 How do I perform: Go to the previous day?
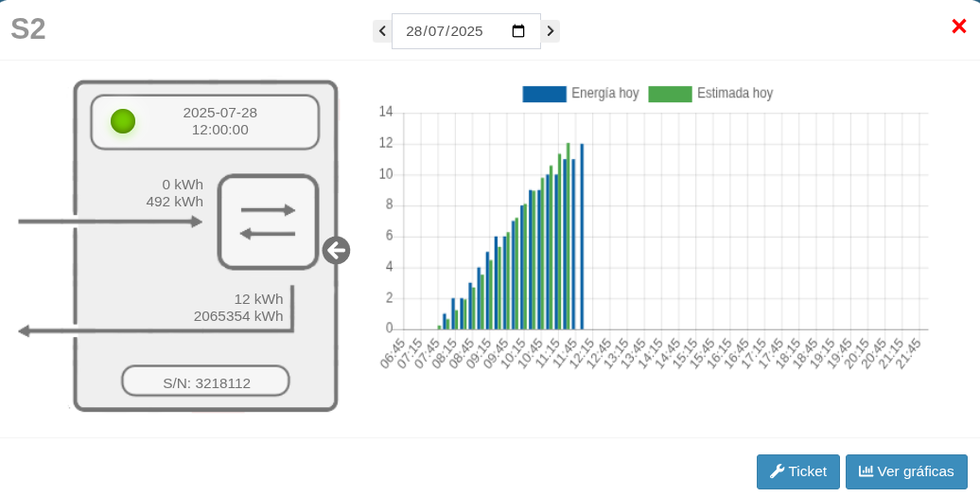tap(382, 31)
